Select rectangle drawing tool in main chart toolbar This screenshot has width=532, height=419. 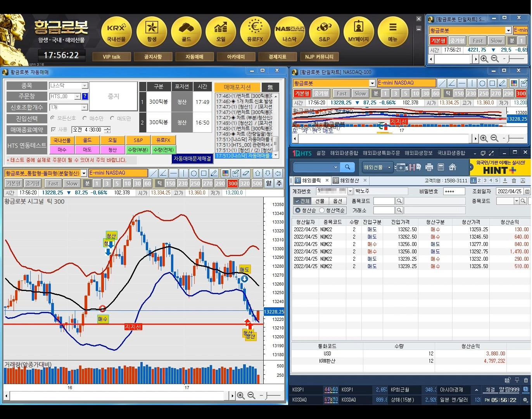click(x=204, y=173)
